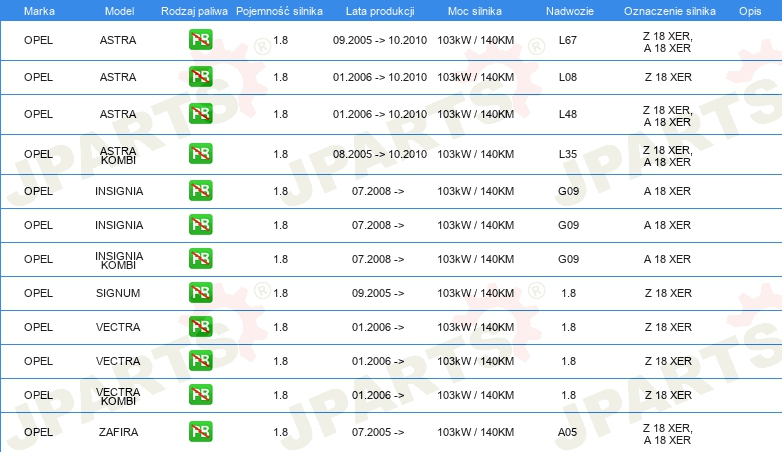The width and height of the screenshot is (782, 452).
Task: Select the L35 body code cell
Action: (x=568, y=154)
